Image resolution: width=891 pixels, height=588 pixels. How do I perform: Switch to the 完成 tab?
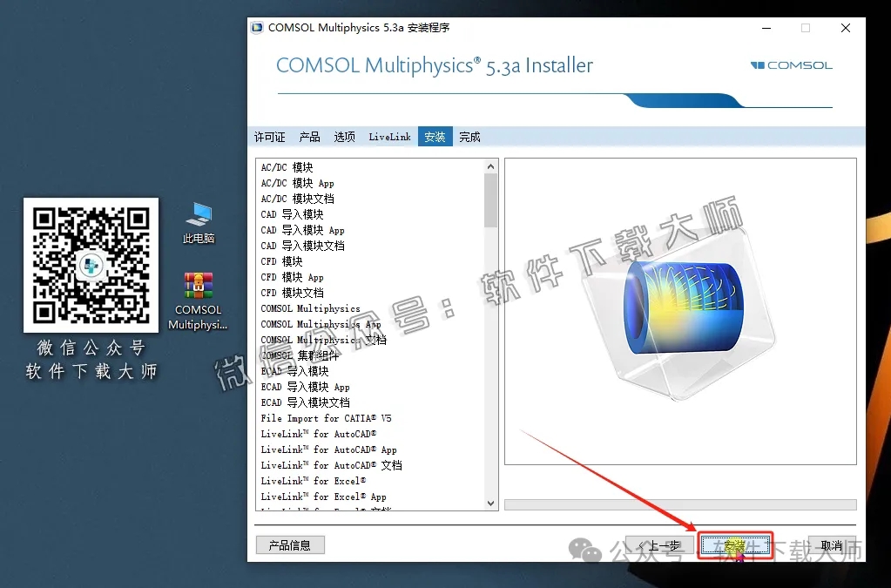pos(469,136)
